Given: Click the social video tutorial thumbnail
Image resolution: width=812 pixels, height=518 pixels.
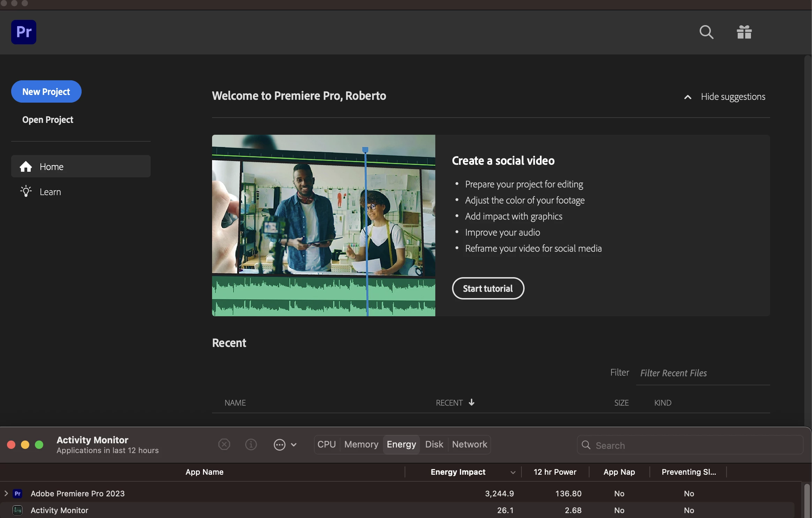Looking at the screenshot, I should [x=323, y=225].
